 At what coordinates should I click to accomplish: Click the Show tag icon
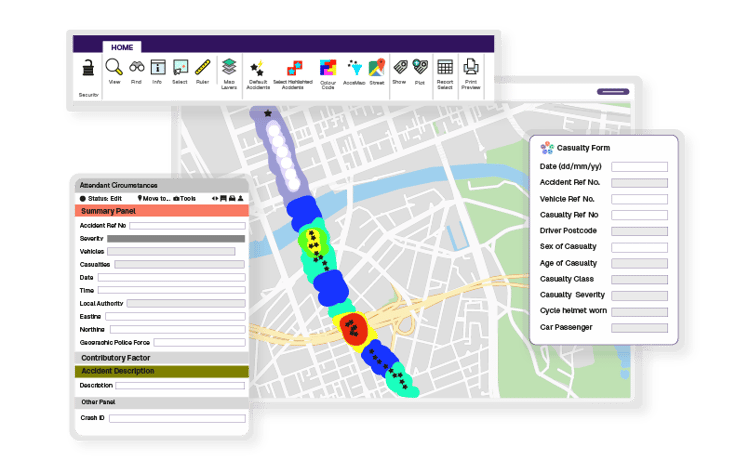(x=400, y=67)
